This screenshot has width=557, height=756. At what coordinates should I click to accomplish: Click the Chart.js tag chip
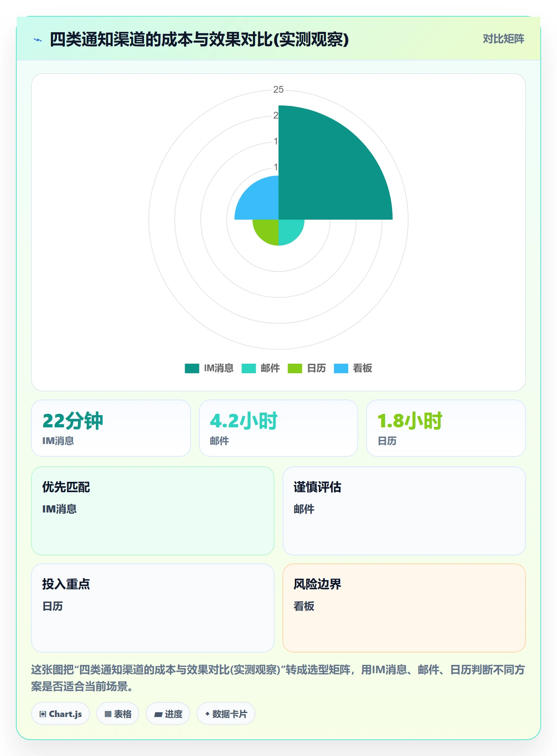click(60, 714)
